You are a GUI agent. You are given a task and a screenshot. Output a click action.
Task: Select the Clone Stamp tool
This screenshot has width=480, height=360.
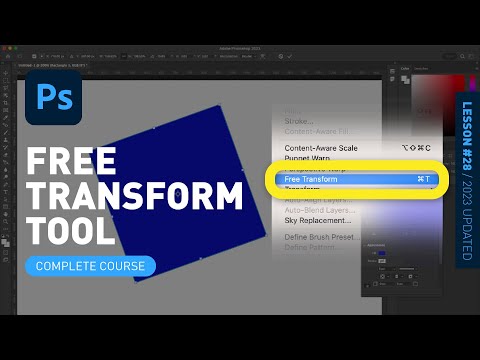coord(6,140)
